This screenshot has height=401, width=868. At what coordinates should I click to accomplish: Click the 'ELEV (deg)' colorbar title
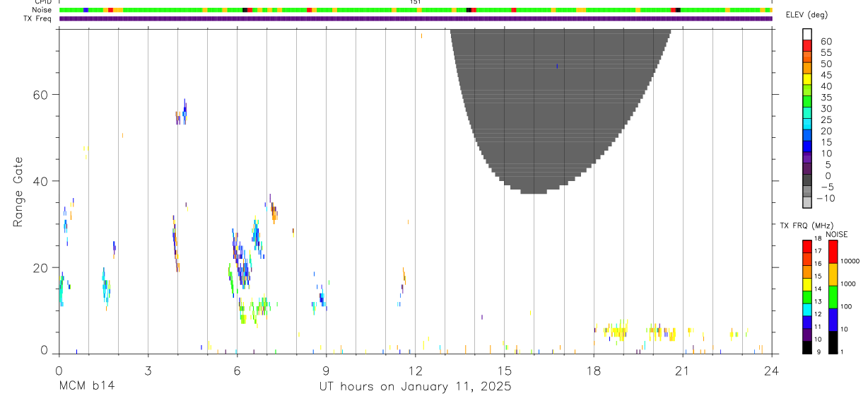pos(806,15)
